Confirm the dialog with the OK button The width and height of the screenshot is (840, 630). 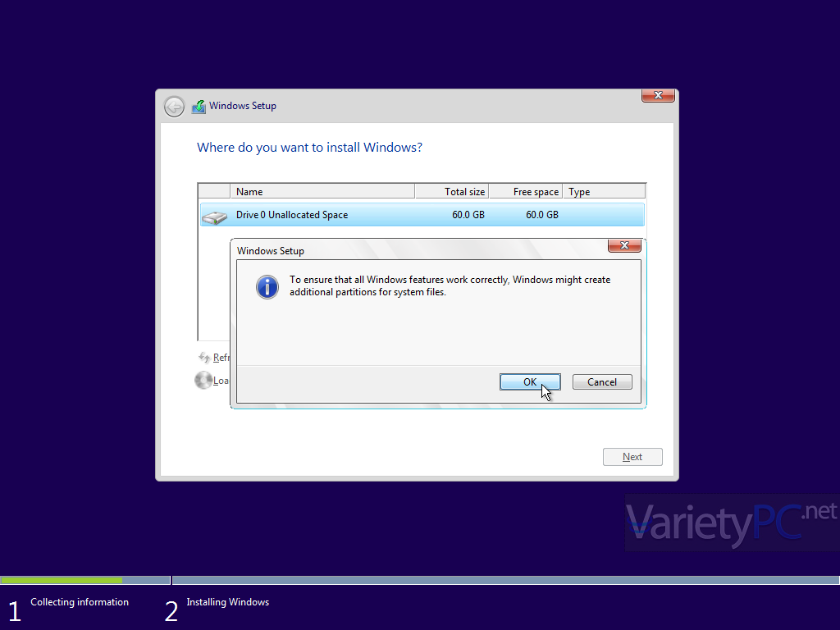click(530, 382)
